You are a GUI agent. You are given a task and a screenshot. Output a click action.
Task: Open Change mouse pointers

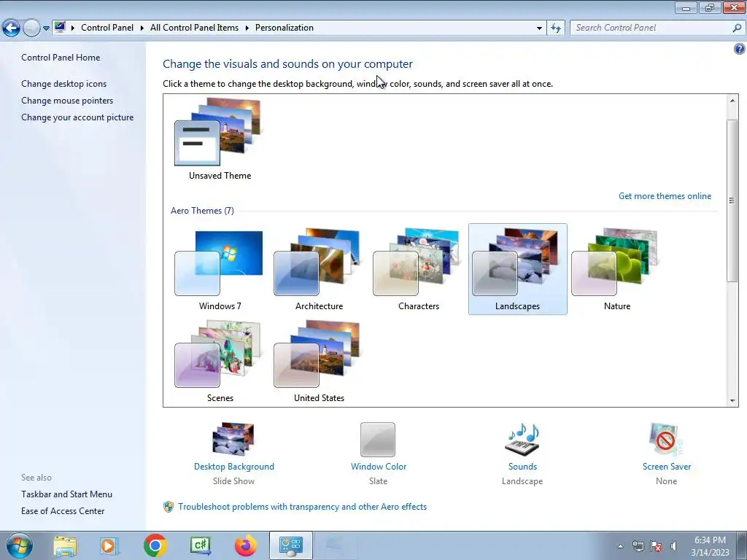(67, 101)
